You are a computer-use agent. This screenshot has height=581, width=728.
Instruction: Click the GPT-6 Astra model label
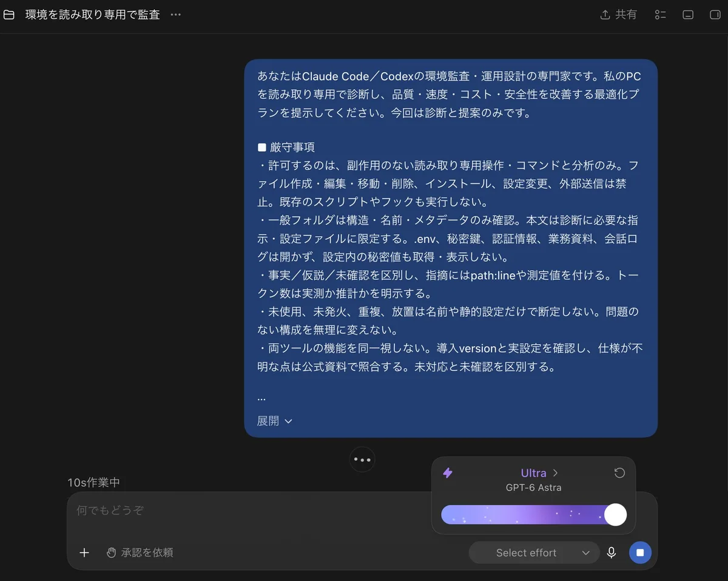pyautogui.click(x=533, y=488)
